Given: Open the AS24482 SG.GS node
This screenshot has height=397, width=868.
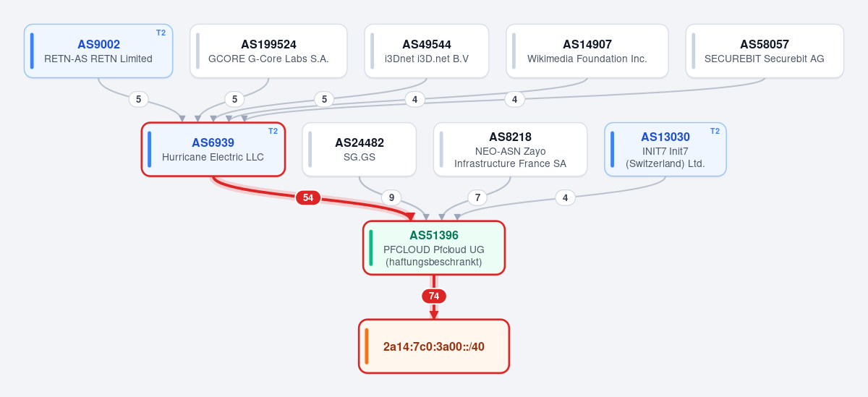Looking at the screenshot, I should [x=359, y=149].
